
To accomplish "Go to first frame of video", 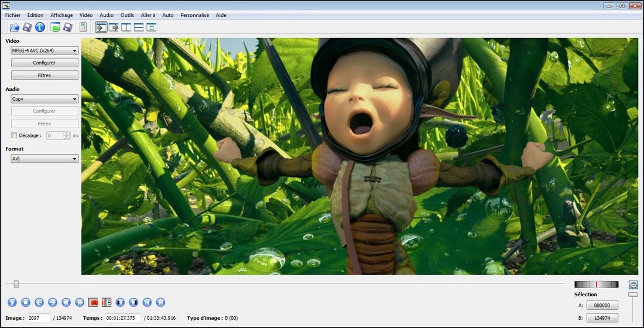I will tap(147, 302).
